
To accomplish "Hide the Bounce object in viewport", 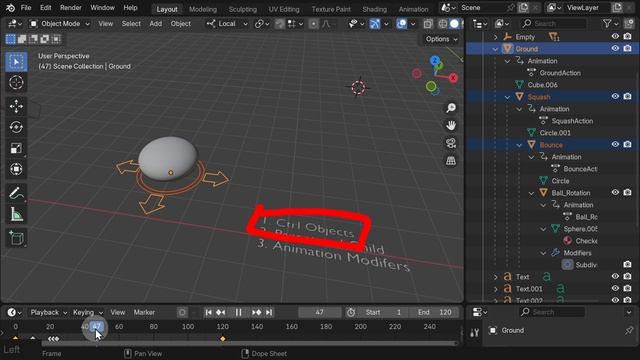I will coord(615,144).
